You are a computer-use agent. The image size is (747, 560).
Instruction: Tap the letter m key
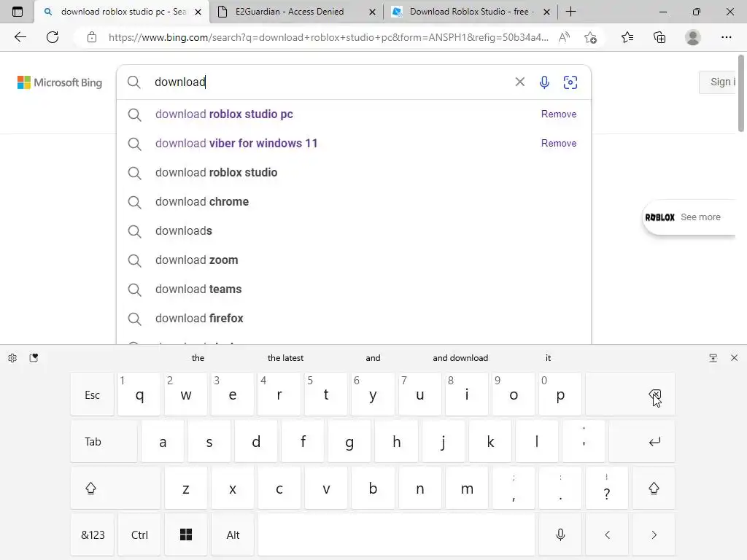click(x=467, y=488)
